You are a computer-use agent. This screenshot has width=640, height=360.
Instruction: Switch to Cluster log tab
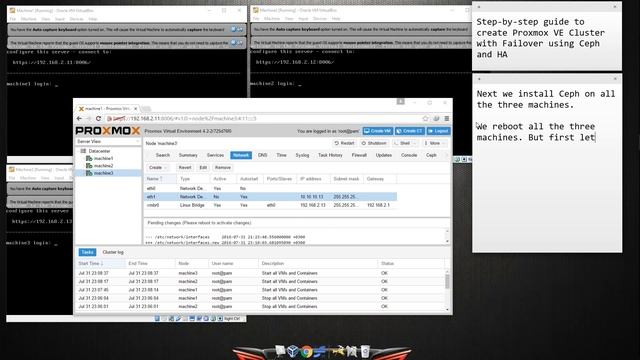113,252
